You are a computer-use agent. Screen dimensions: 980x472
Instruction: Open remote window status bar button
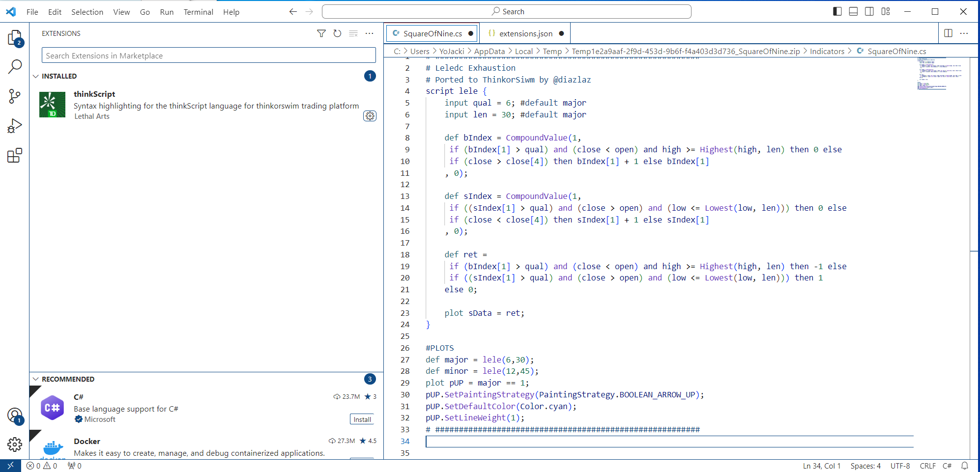click(x=10, y=466)
